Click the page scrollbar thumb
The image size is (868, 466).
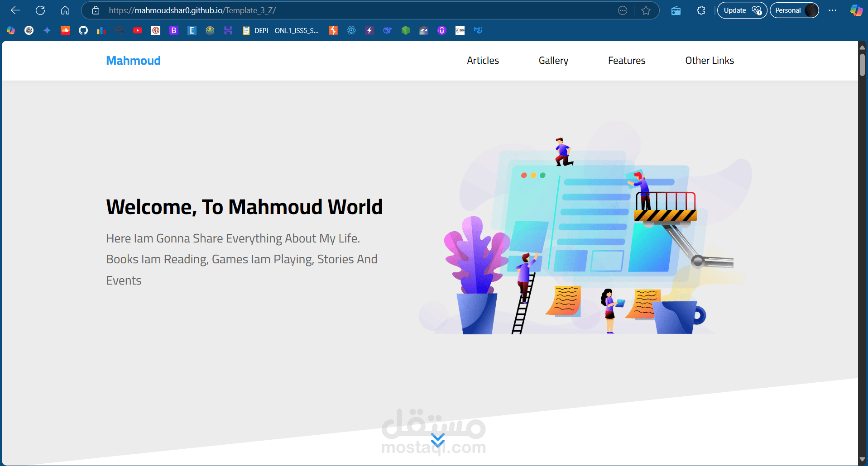862,65
